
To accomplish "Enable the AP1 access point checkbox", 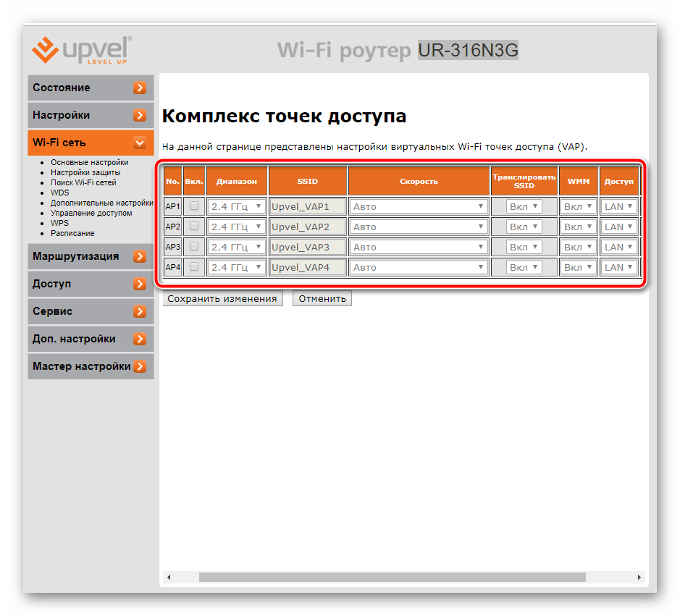I will (x=194, y=206).
